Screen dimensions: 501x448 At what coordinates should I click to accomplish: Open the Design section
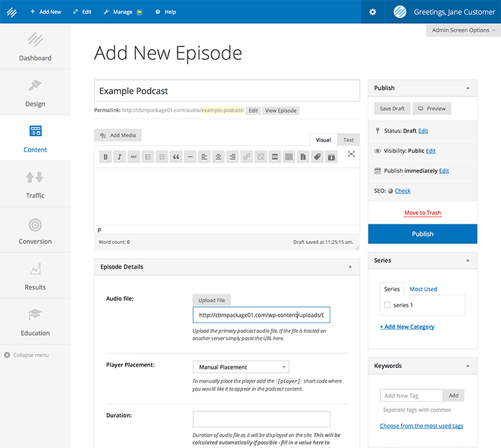click(35, 93)
